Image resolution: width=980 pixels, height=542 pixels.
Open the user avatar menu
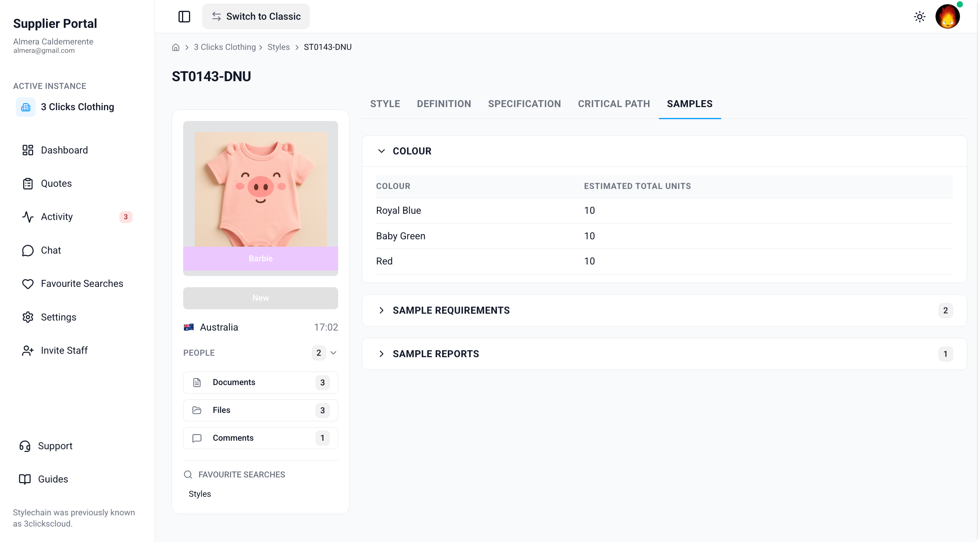click(948, 17)
